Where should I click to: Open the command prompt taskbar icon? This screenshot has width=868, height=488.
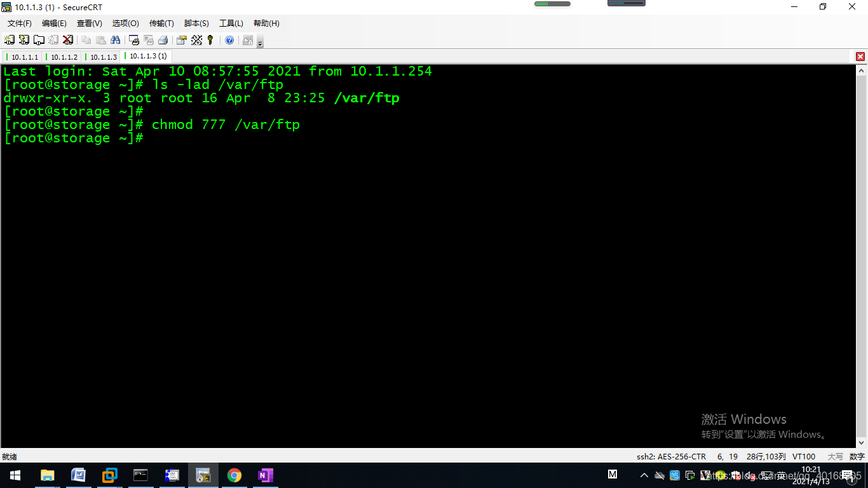pos(141,475)
